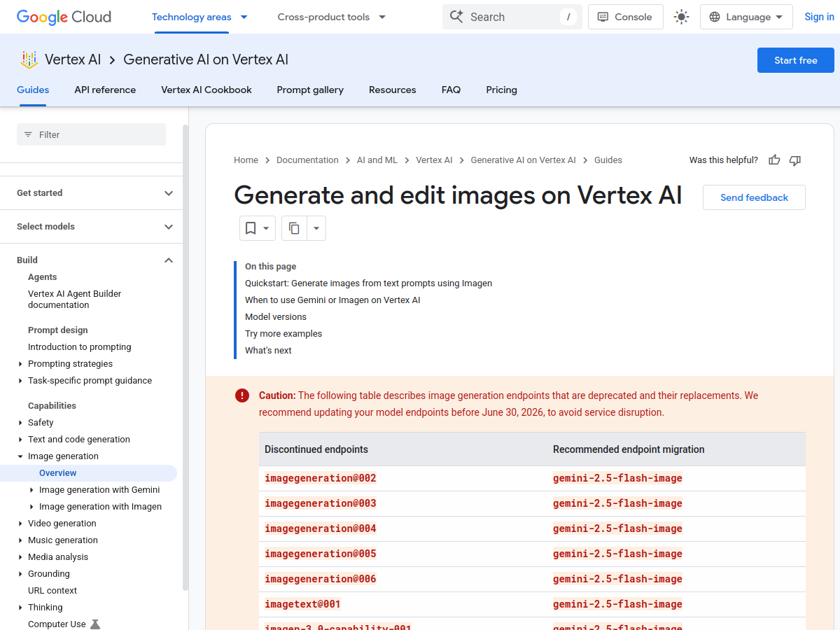Viewport: 840px width, 630px height.
Task: Click the Google Cloud logo
Action: 63,17
